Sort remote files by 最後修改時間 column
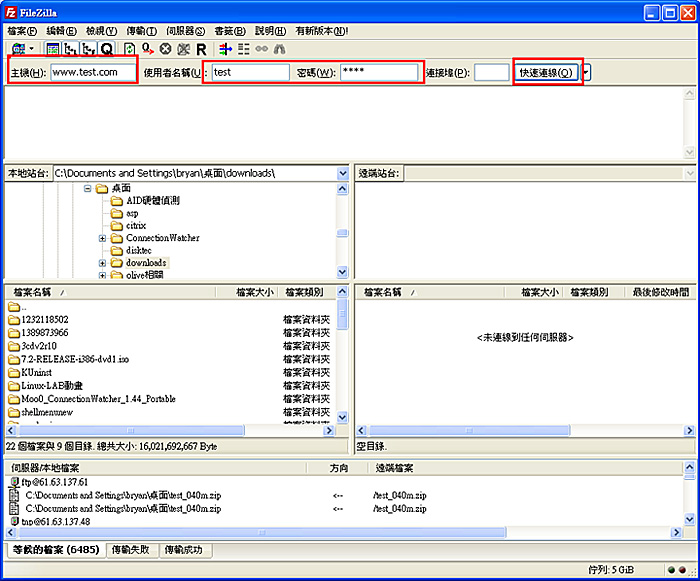This screenshot has height=581, width=700. [660, 293]
